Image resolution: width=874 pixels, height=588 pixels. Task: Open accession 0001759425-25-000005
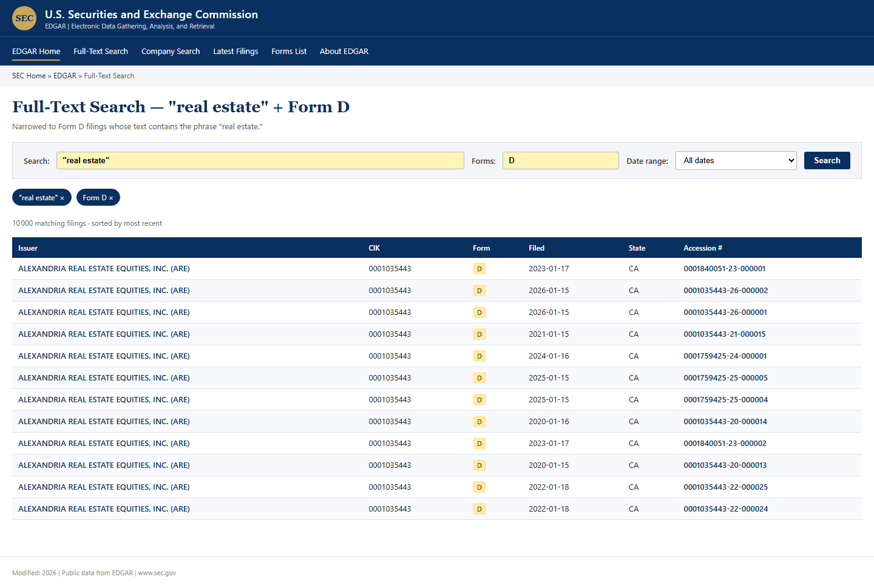(725, 378)
